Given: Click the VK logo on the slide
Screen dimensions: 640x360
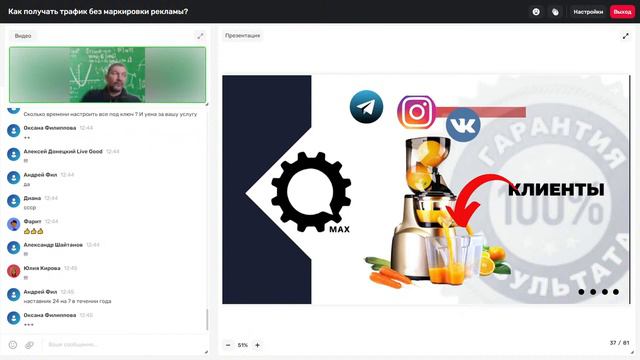Looking at the screenshot, I should (463, 125).
